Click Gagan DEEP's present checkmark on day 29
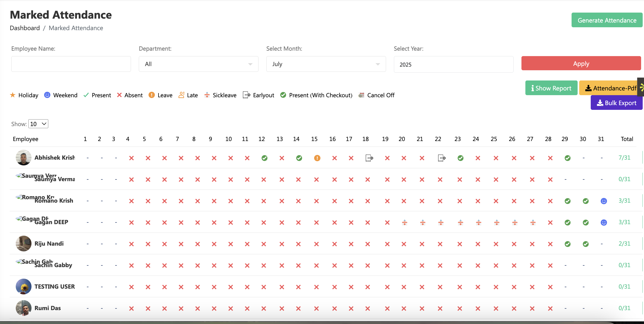This screenshot has width=644, height=324. [567, 223]
